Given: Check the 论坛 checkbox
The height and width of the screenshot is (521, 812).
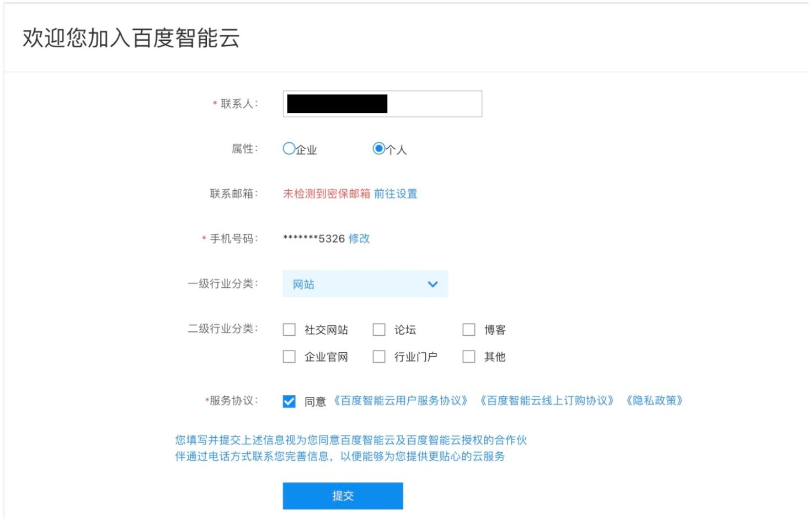Looking at the screenshot, I should 379,330.
